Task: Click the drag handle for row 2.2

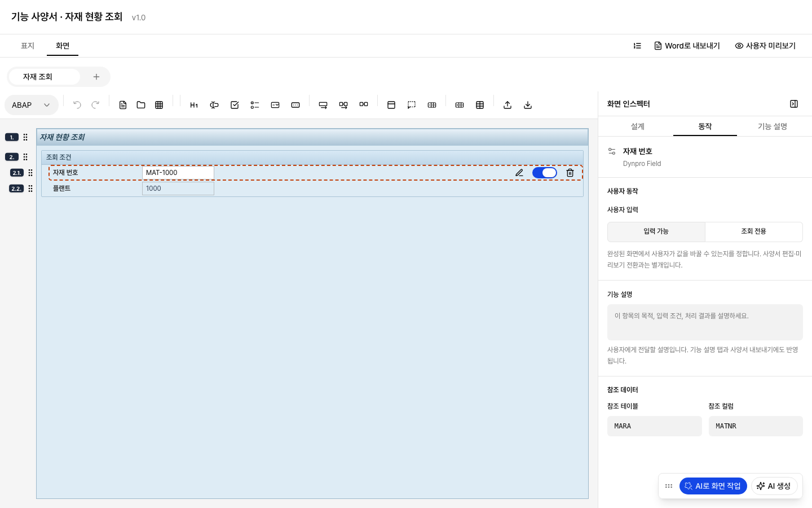Action: click(x=30, y=189)
